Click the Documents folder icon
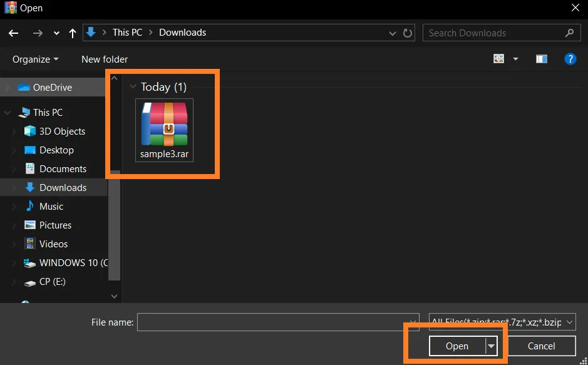Image resolution: width=588 pixels, height=365 pixels. click(30, 168)
